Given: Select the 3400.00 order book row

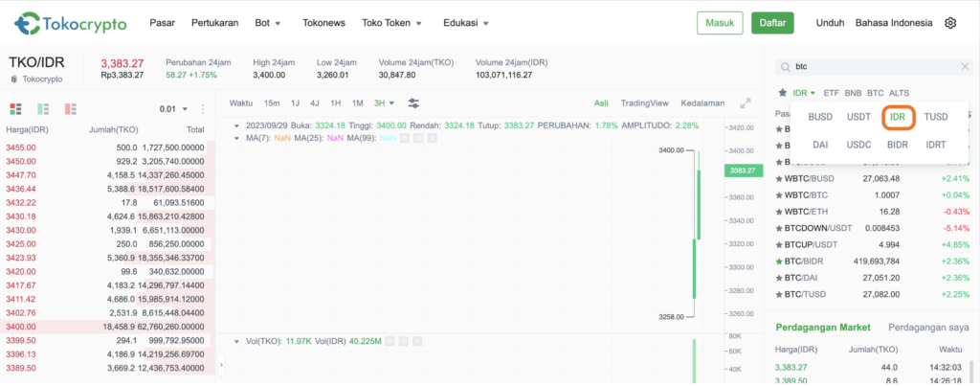Looking at the screenshot, I should pos(107,327).
